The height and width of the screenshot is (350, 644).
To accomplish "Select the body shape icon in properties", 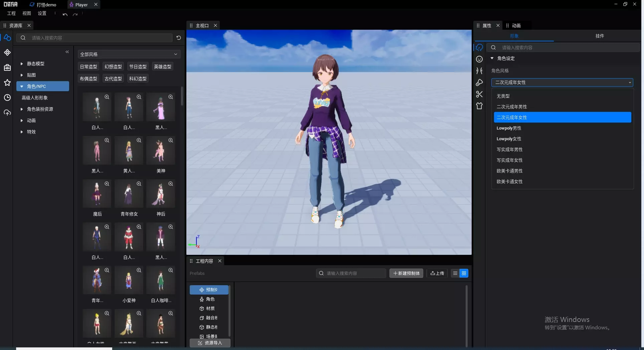I will click(x=479, y=71).
